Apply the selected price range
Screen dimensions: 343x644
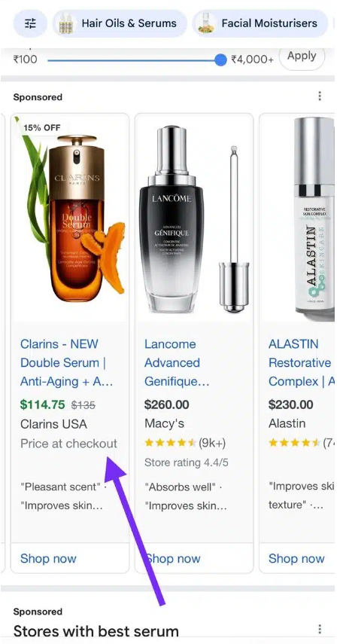[302, 56]
